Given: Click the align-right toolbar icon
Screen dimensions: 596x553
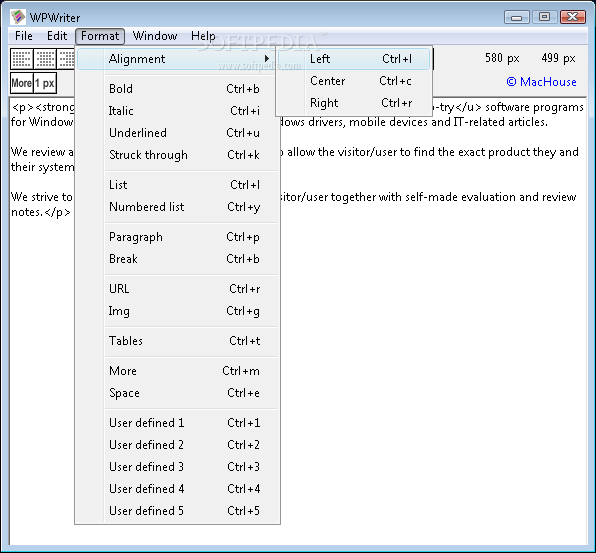Looking at the screenshot, I should (66, 59).
